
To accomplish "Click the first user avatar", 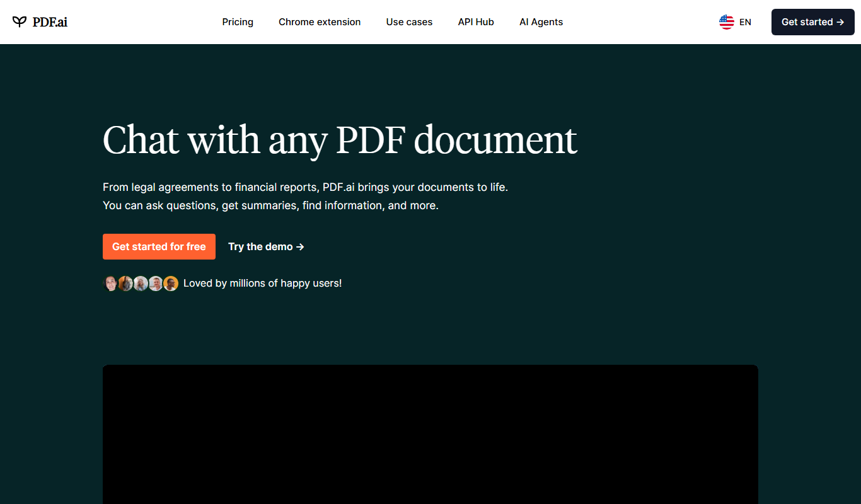I will coord(110,283).
